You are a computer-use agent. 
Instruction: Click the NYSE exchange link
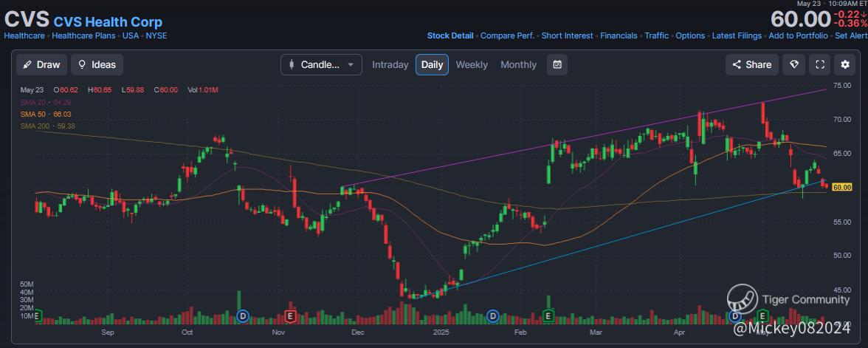click(156, 35)
